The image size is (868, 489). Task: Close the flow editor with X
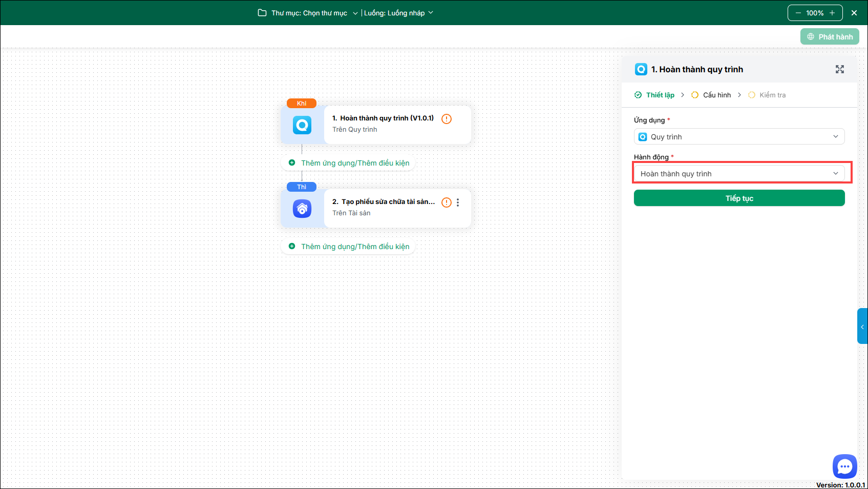click(x=854, y=13)
